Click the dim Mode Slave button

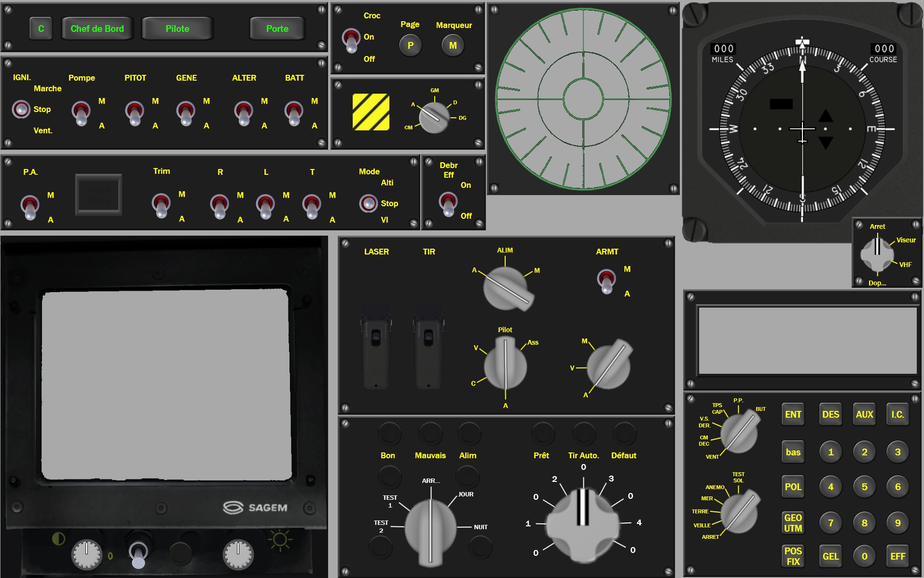click(x=98, y=195)
